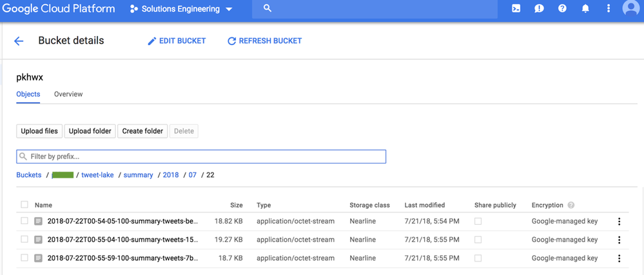Click the user account avatar
The image size is (644, 275).
click(x=630, y=8)
